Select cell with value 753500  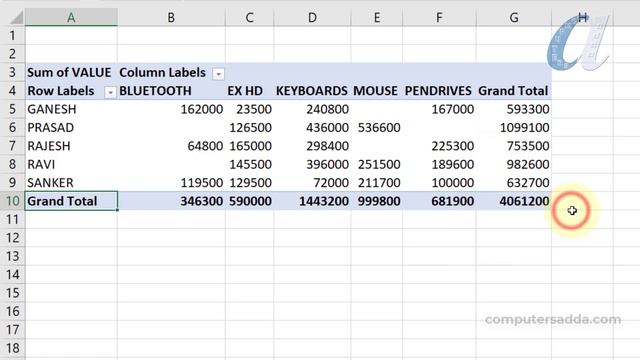514,146
